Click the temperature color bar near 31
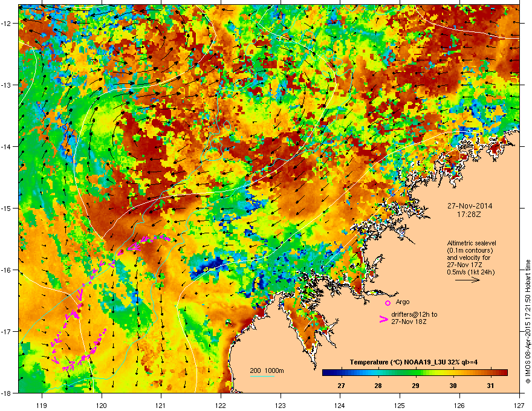Viewport: 532px width, 411px height. click(490, 373)
